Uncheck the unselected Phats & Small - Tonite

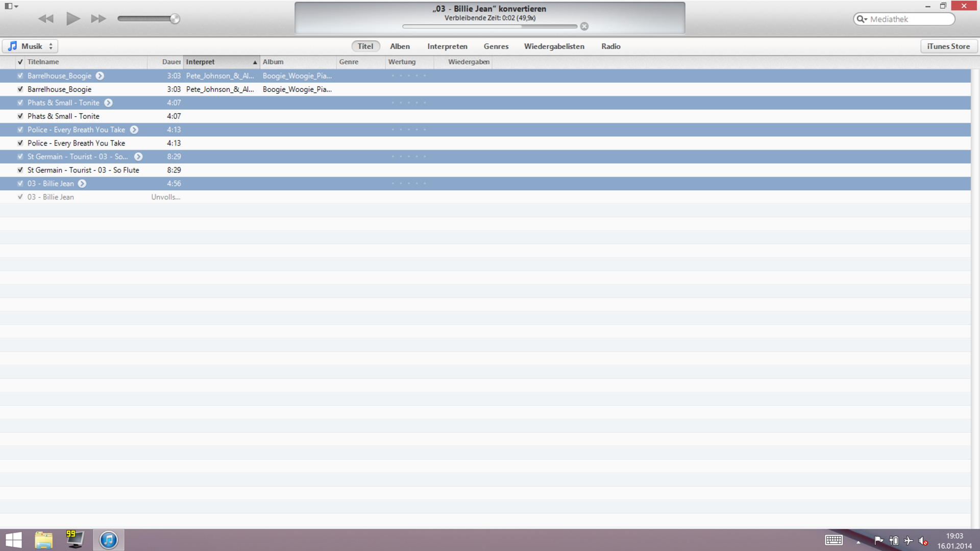click(20, 116)
